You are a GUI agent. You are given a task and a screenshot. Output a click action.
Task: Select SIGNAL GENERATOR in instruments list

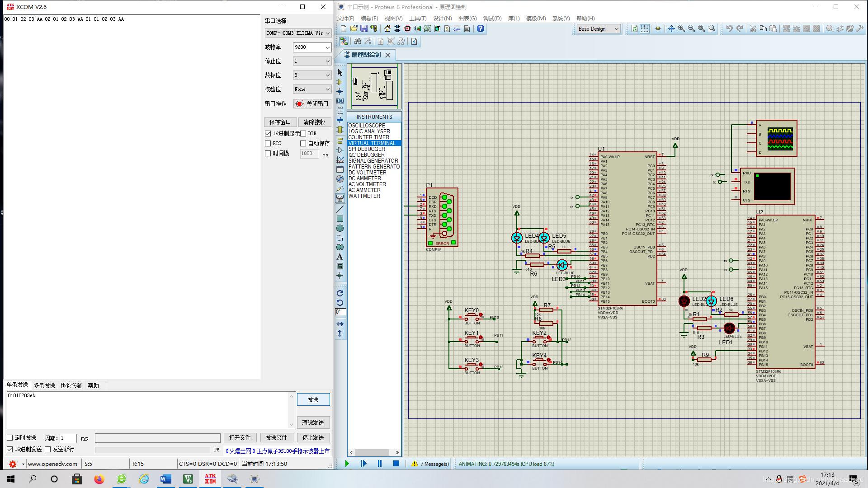[x=373, y=161]
